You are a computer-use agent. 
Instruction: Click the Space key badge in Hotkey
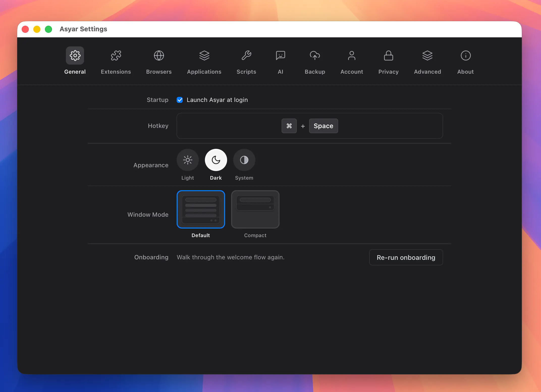pyautogui.click(x=323, y=126)
